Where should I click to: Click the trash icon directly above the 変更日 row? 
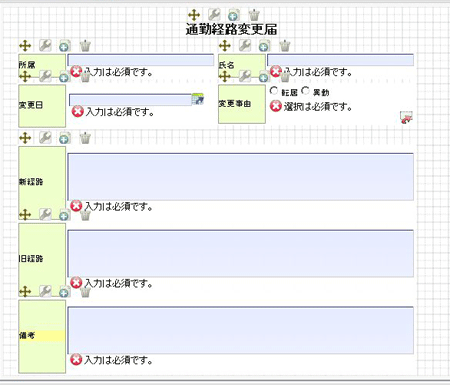85,77
